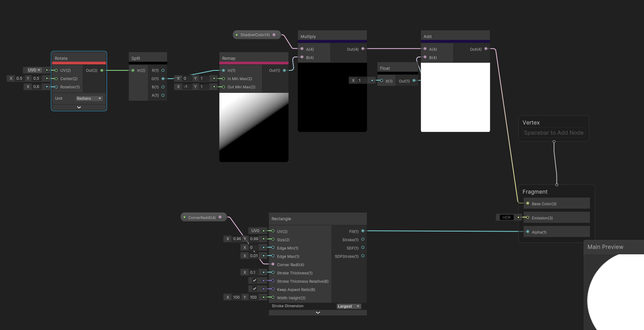Click the Rotate node Rotation(1) input port
The width and height of the screenshot is (644, 330).
pos(56,87)
